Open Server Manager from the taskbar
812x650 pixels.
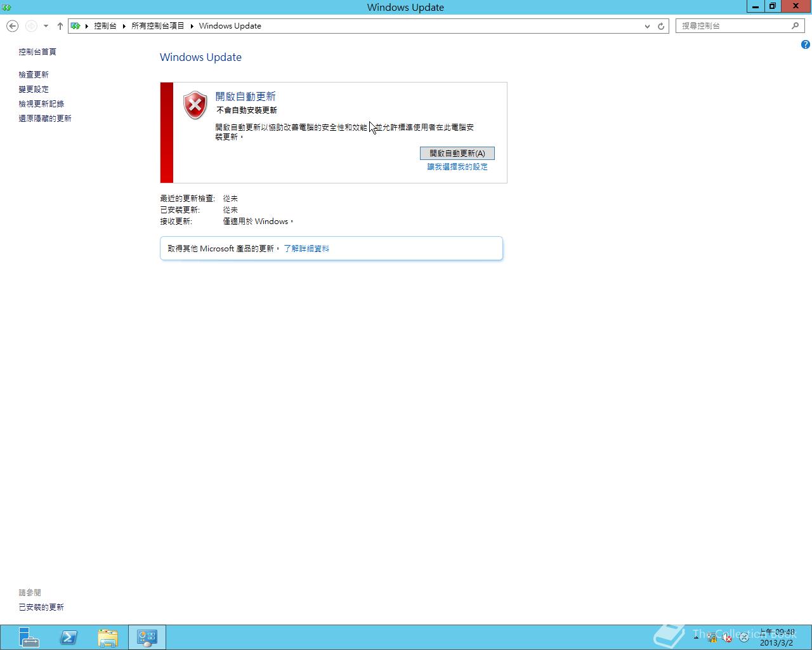(x=28, y=637)
